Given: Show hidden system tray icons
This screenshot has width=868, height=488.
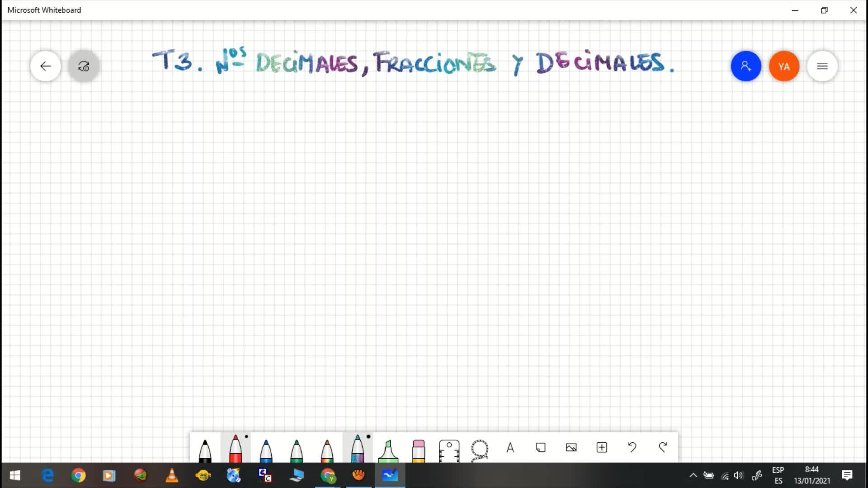Looking at the screenshot, I should (x=693, y=475).
